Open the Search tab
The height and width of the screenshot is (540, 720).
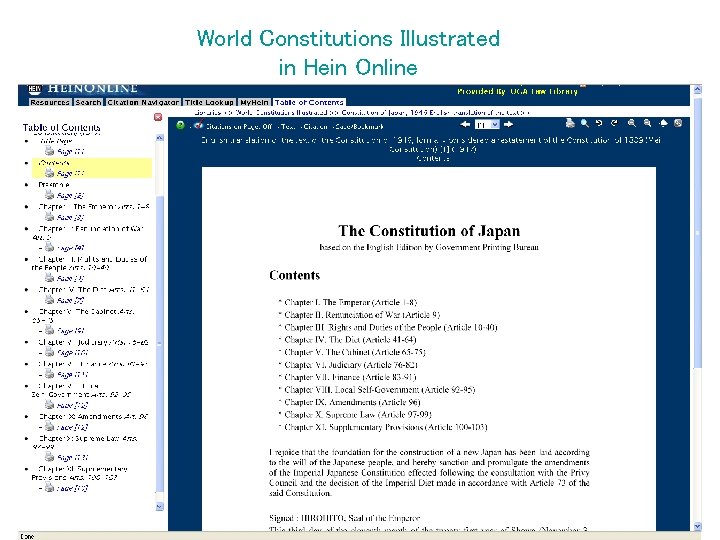pos(88,102)
